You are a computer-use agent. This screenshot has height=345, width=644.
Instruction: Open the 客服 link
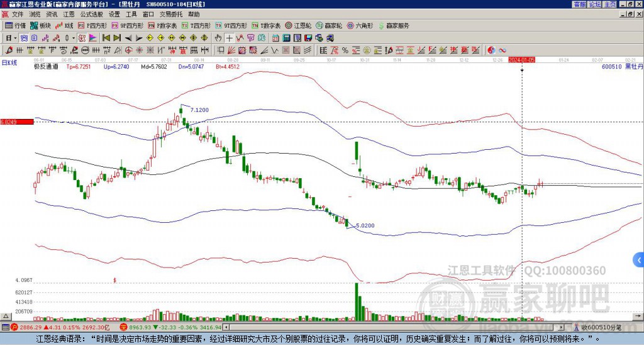[x=579, y=4]
